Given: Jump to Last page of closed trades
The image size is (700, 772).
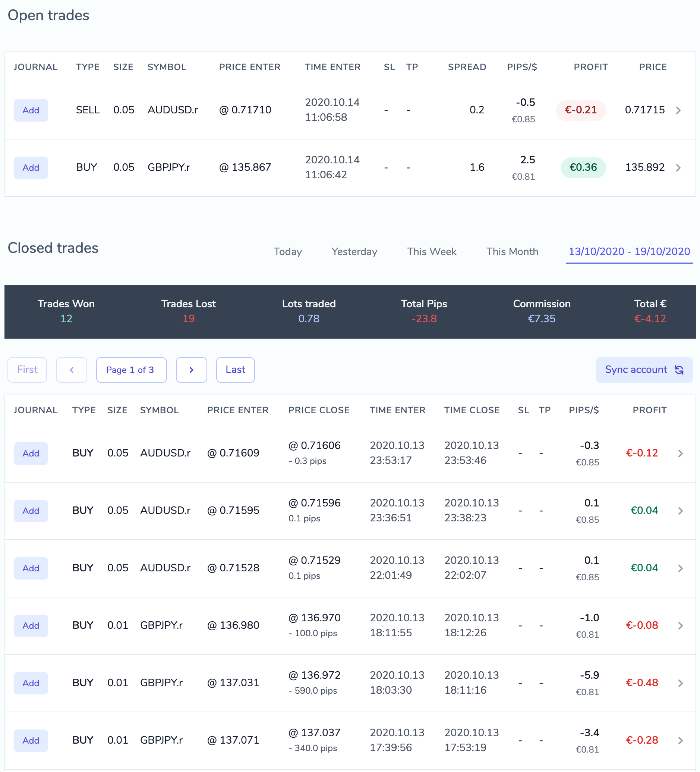Looking at the screenshot, I should [235, 370].
